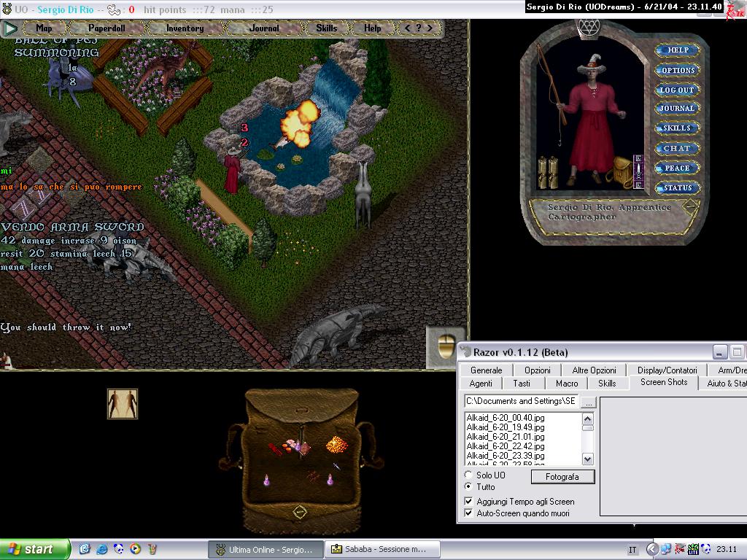Open OPTIONS from the paperdoll
747x560 pixels.
(x=678, y=71)
